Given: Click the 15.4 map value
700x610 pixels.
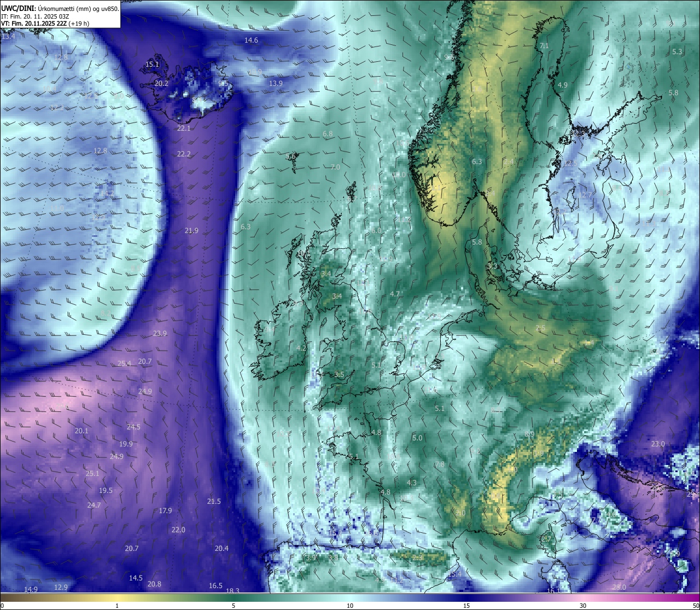Looking at the screenshot, I should point(455,574).
